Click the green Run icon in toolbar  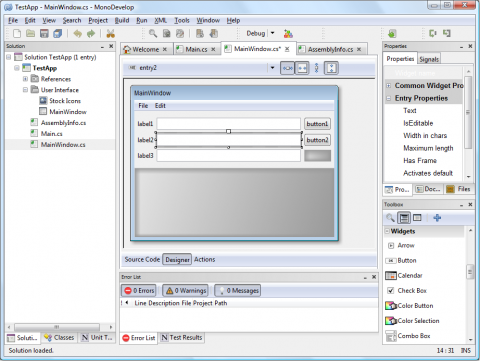(392, 33)
